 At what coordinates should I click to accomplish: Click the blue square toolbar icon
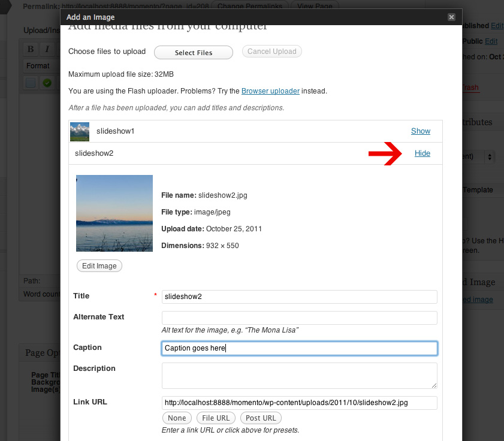pyautogui.click(x=31, y=83)
